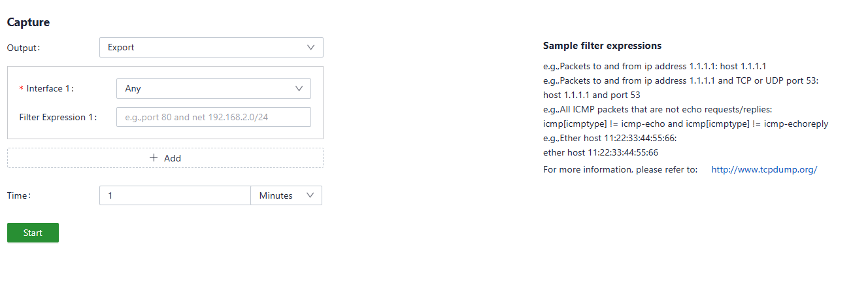Image resolution: width=868 pixels, height=283 pixels.
Task: Click the 'ether host 11:22:33:44:55:66' example text
Action: coord(601,152)
